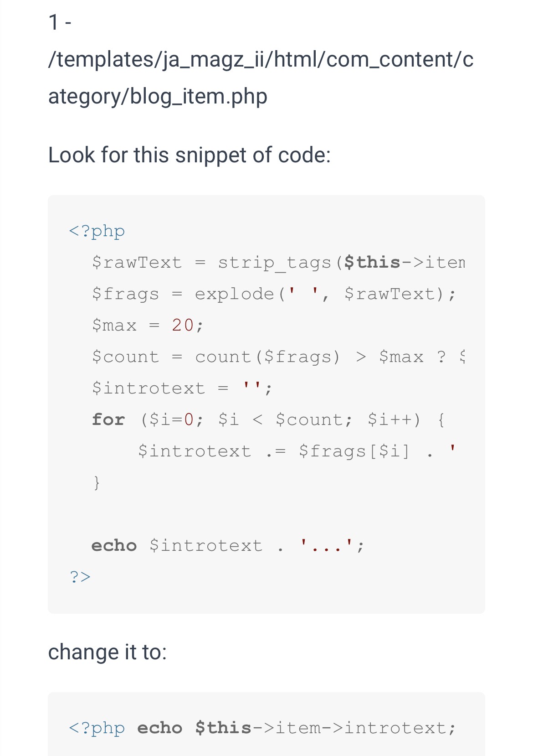This screenshot has height=756, width=533.
Task: Click the red '...' string literal
Action: tap(326, 546)
